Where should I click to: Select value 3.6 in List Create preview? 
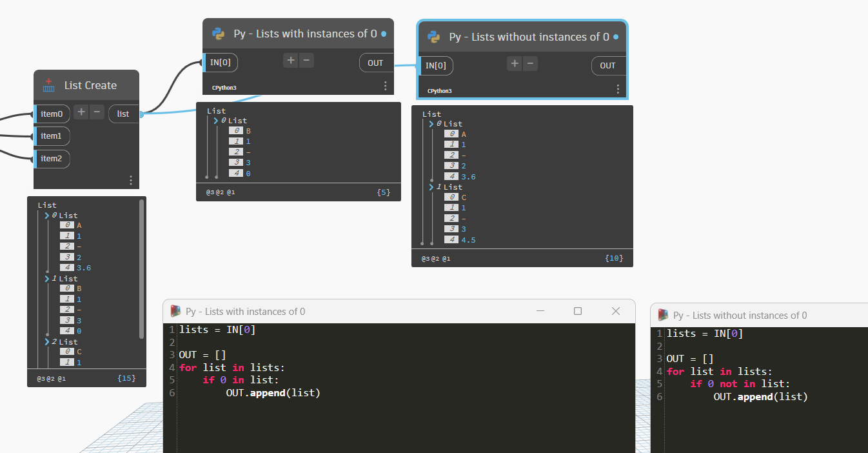tap(84, 268)
